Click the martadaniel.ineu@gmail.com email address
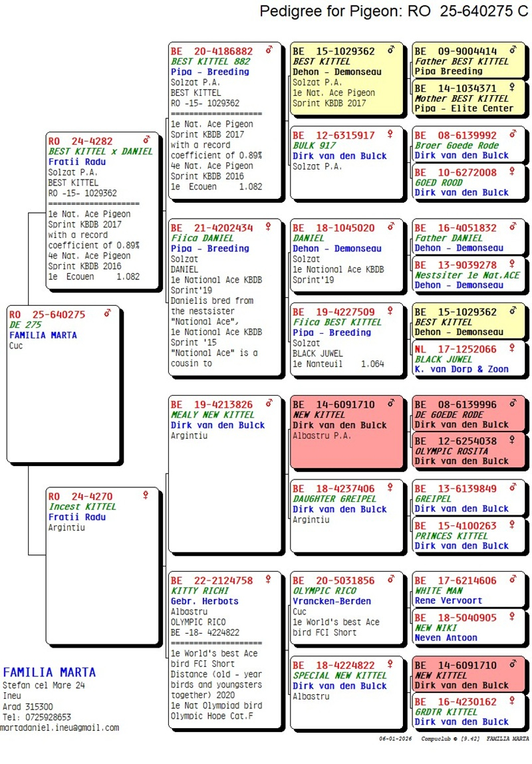The image size is (532, 764). click(x=60, y=727)
